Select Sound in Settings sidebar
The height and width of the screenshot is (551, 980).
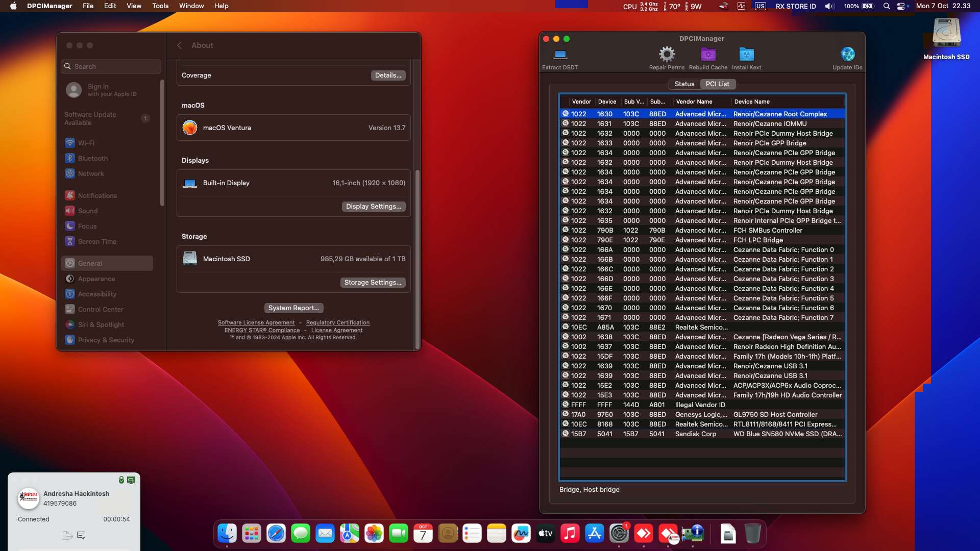tap(107, 211)
